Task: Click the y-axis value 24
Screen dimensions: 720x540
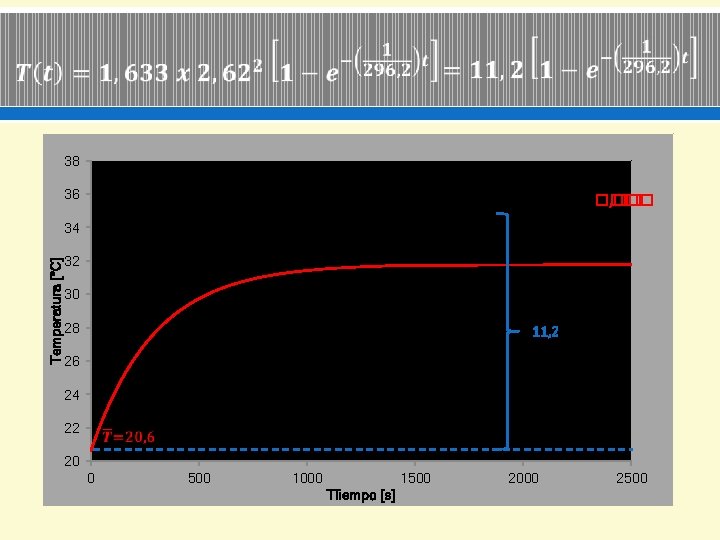Action: click(72, 394)
